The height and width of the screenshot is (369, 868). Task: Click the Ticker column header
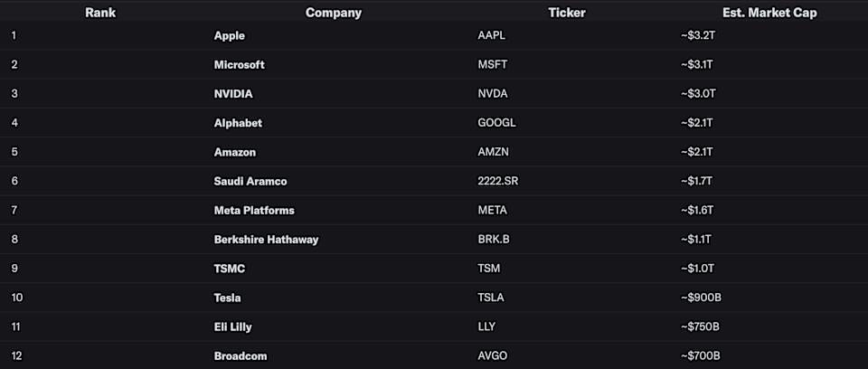(x=566, y=13)
